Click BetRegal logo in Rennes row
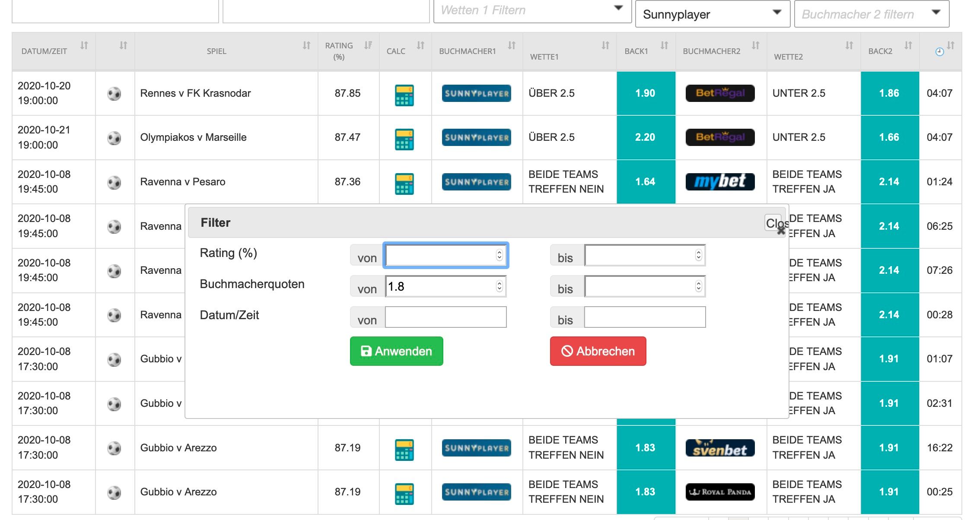Viewport: 980px width, 520px height. point(720,93)
